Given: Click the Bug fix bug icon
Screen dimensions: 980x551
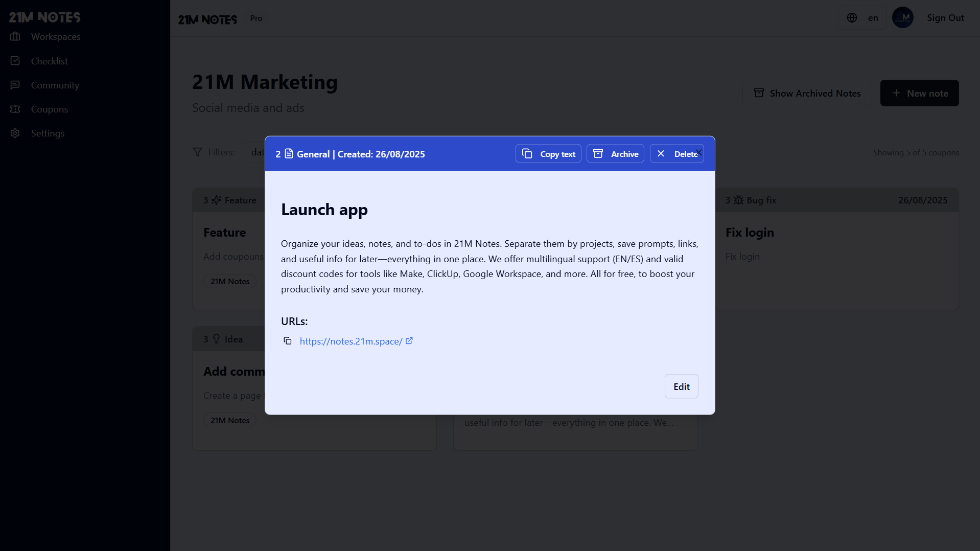Looking at the screenshot, I should click(x=738, y=200).
